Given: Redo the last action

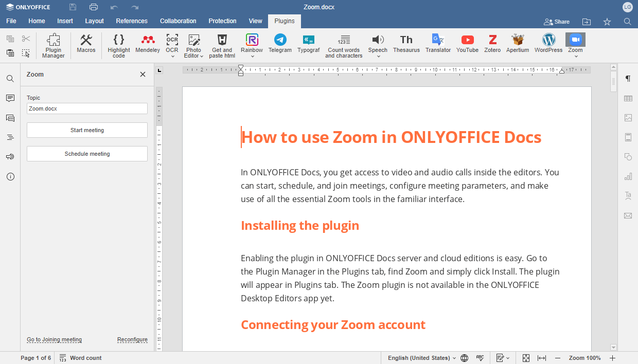Looking at the screenshot, I should coord(135,7).
